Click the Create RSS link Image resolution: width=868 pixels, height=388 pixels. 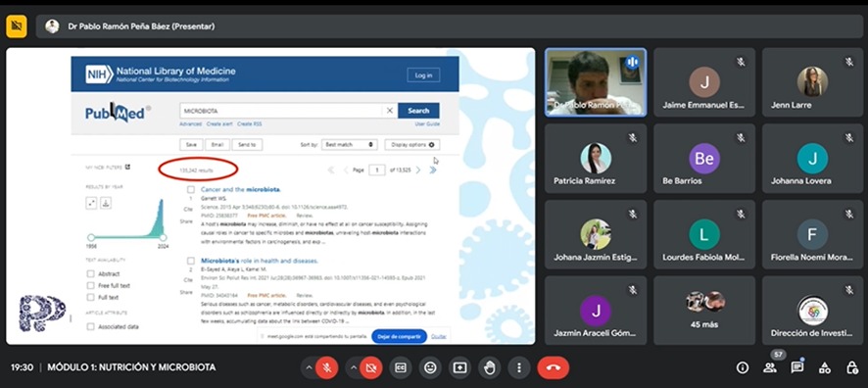click(250, 124)
